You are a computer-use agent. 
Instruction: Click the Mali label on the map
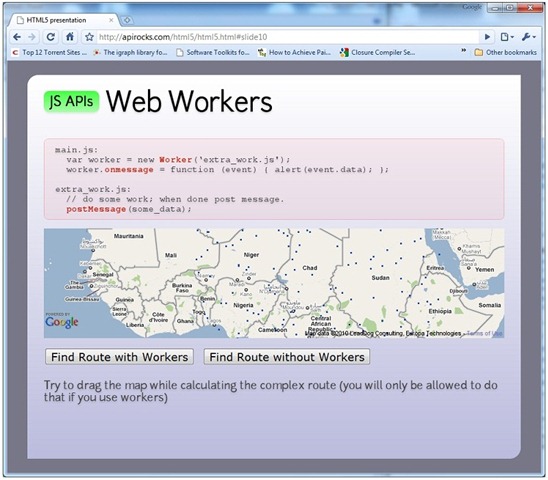tap(171, 255)
